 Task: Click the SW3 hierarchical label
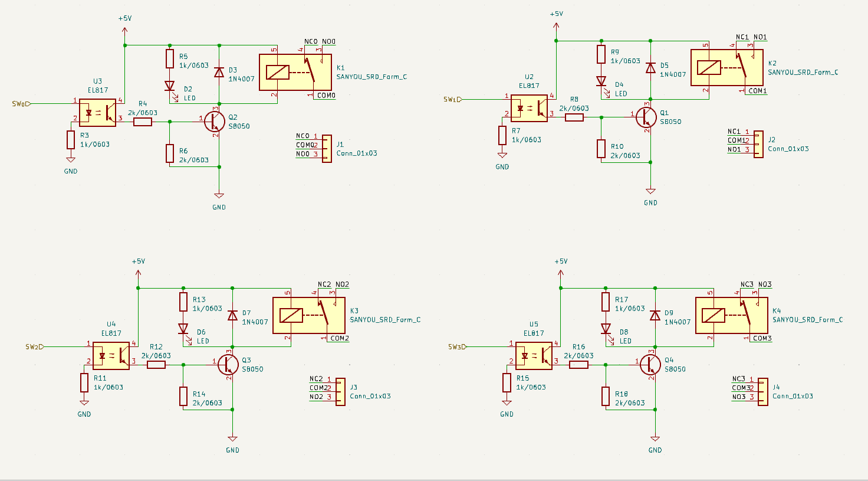pyautogui.click(x=458, y=347)
